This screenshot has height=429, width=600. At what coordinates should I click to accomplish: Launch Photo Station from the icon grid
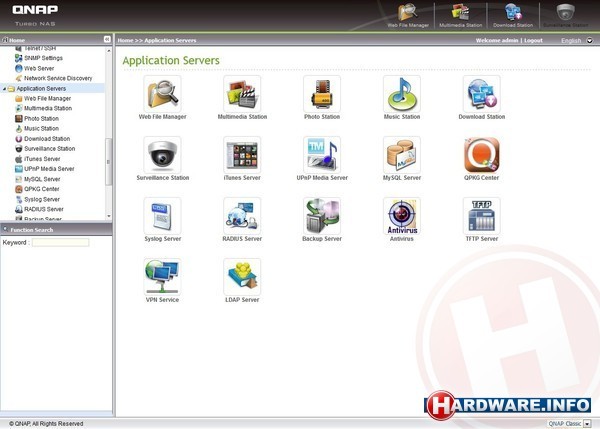[x=322, y=94]
